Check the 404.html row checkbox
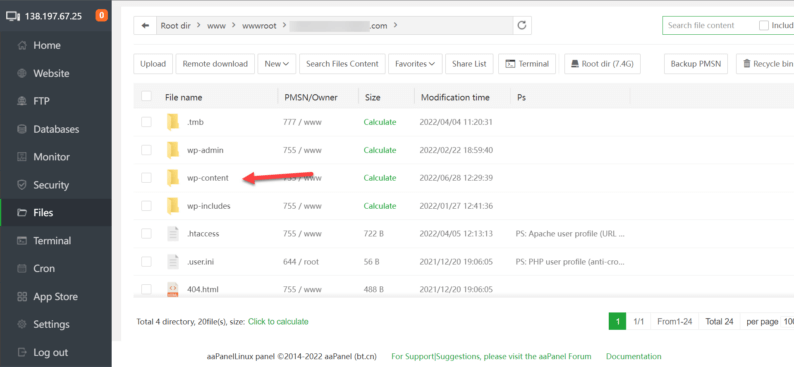 click(x=146, y=290)
